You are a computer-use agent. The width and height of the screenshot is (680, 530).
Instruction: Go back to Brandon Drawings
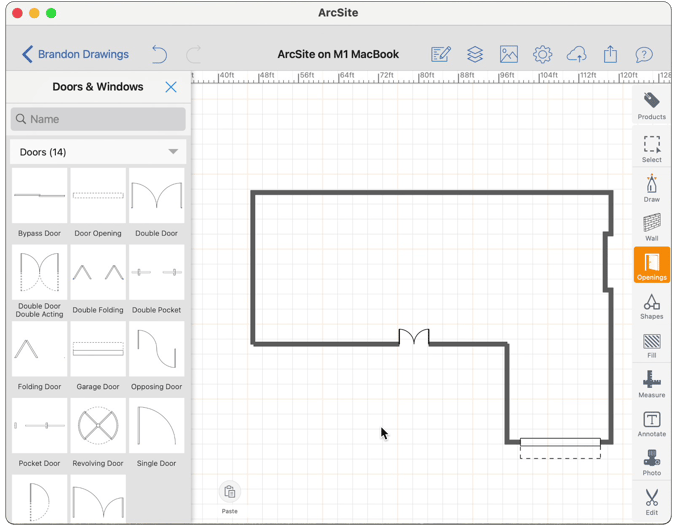[x=76, y=54]
